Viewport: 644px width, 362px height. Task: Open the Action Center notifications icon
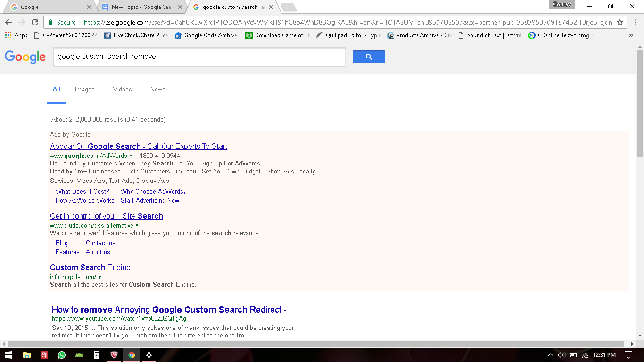click(628, 355)
